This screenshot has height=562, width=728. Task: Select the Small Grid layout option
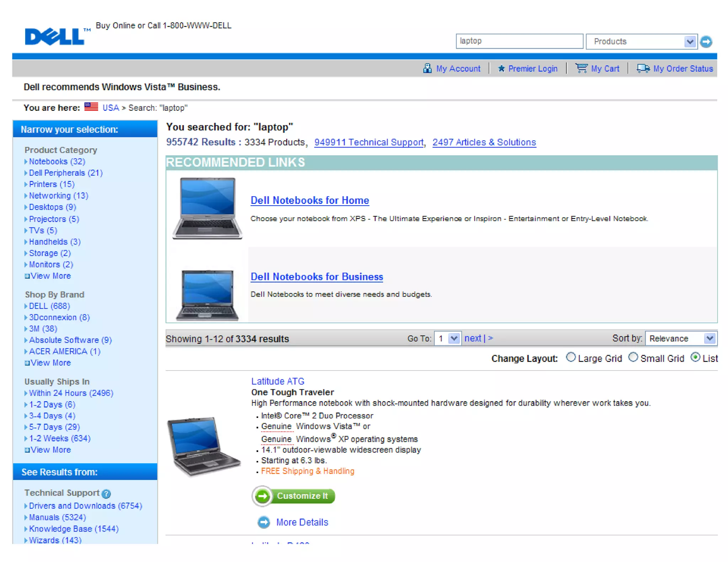[633, 357]
